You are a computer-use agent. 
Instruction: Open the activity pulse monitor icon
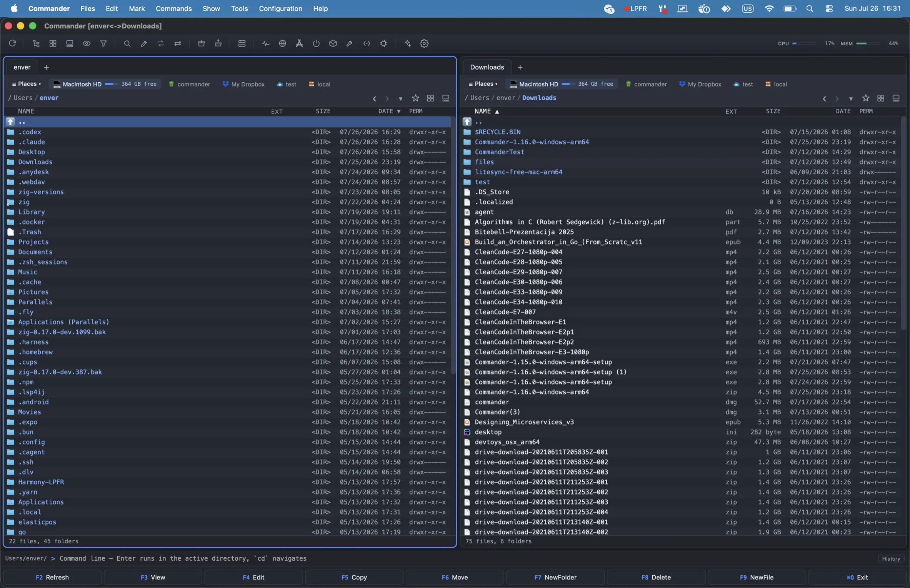(x=265, y=43)
